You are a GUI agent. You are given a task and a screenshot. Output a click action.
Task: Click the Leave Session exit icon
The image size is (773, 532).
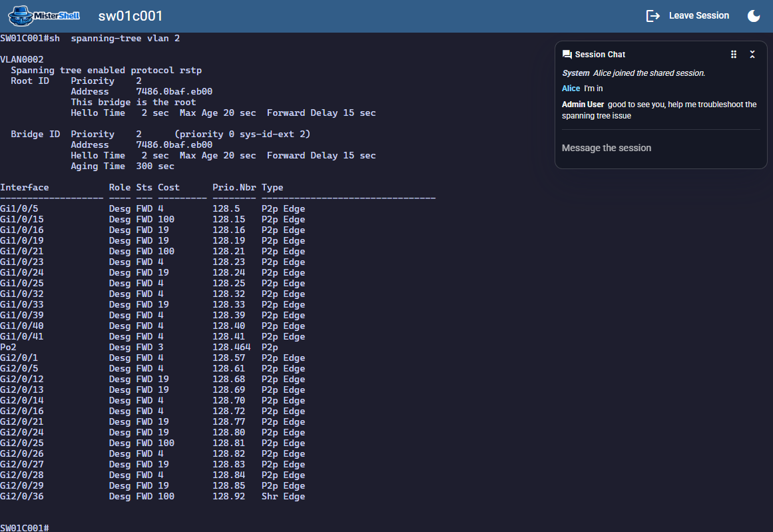(x=652, y=16)
